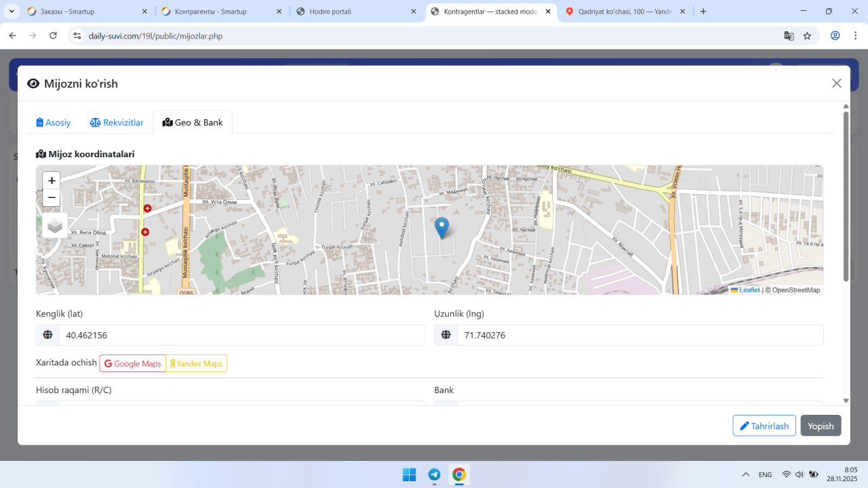Open location in Yandex Maps
The height and width of the screenshot is (488, 868).
(x=196, y=363)
